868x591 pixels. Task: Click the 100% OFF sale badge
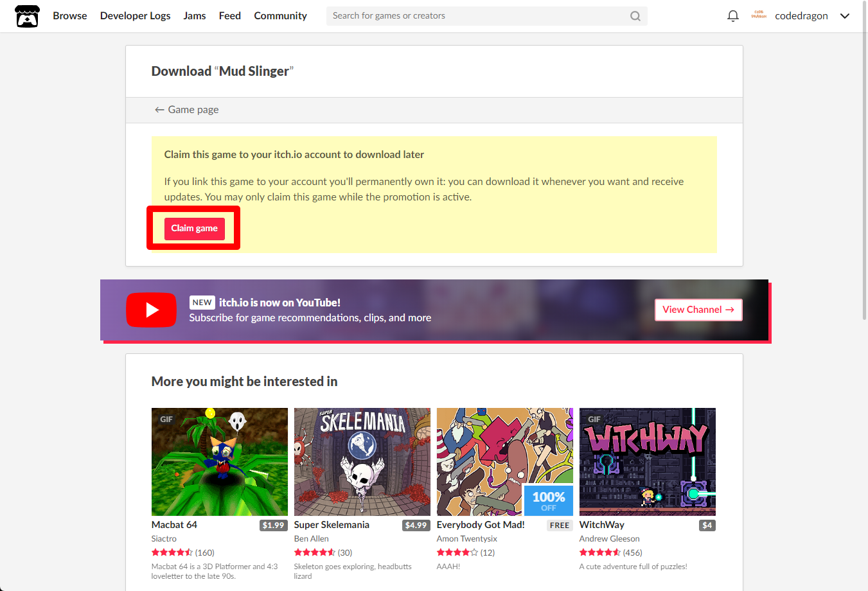click(549, 501)
